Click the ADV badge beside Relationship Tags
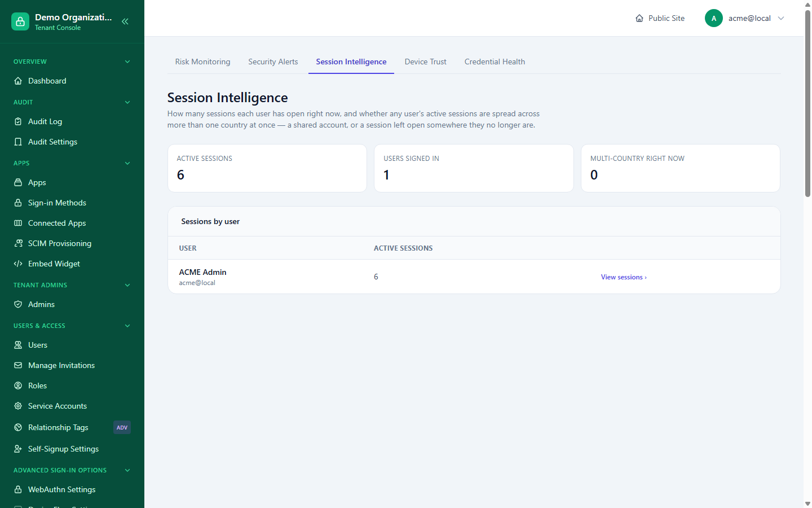The image size is (812, 508). 122,427
